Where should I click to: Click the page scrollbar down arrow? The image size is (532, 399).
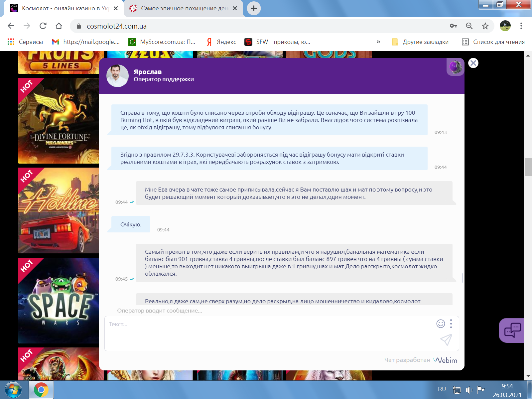pyautogui.click(x=528, y=376)
